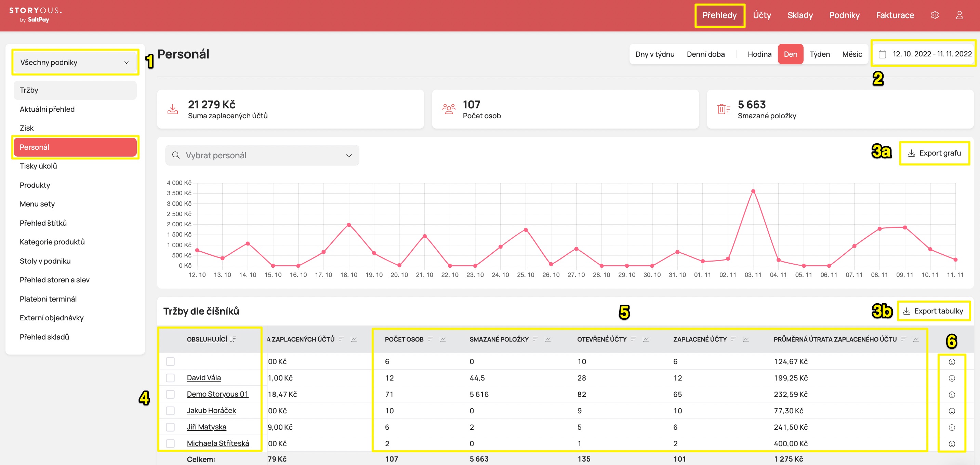This screenshot has width=980, height=465.
Task: Click the 18. 10 chart data point
Action: click(x=348, y=225)
